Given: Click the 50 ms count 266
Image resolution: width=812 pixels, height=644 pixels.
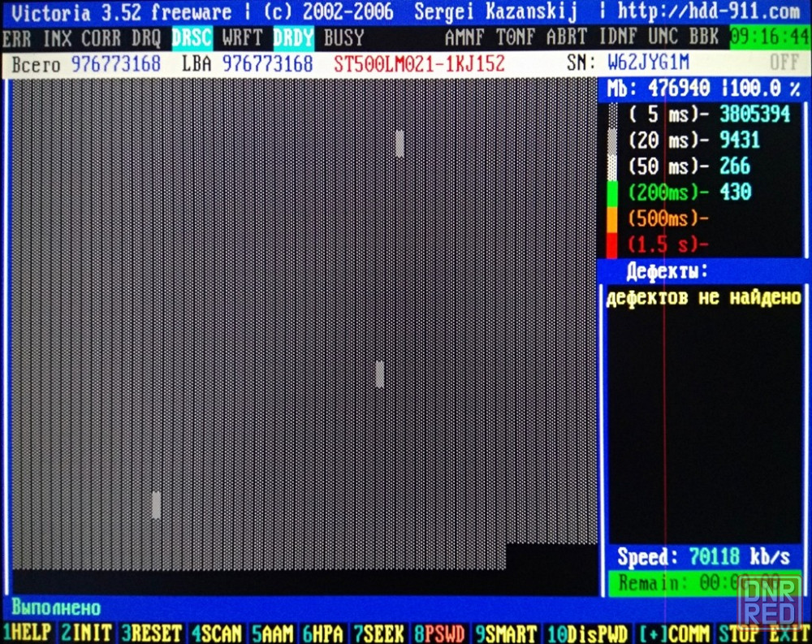Looking at the screenshot, I should pyautogui.click(x=734, y=166).
